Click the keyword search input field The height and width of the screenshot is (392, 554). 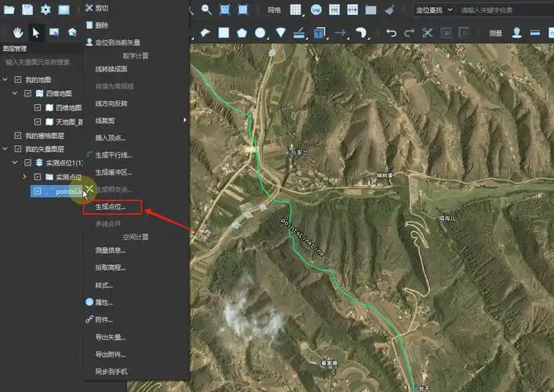click(x=505, y=10)
